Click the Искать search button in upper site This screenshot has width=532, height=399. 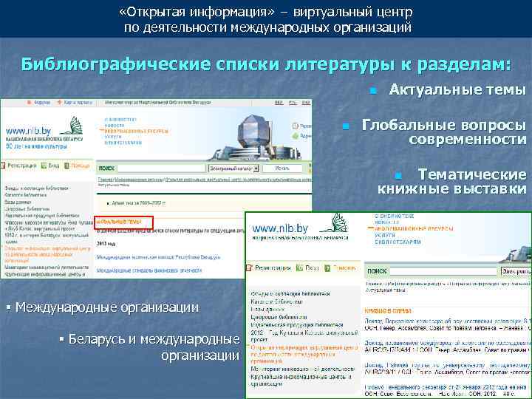(x=282, y=168)
